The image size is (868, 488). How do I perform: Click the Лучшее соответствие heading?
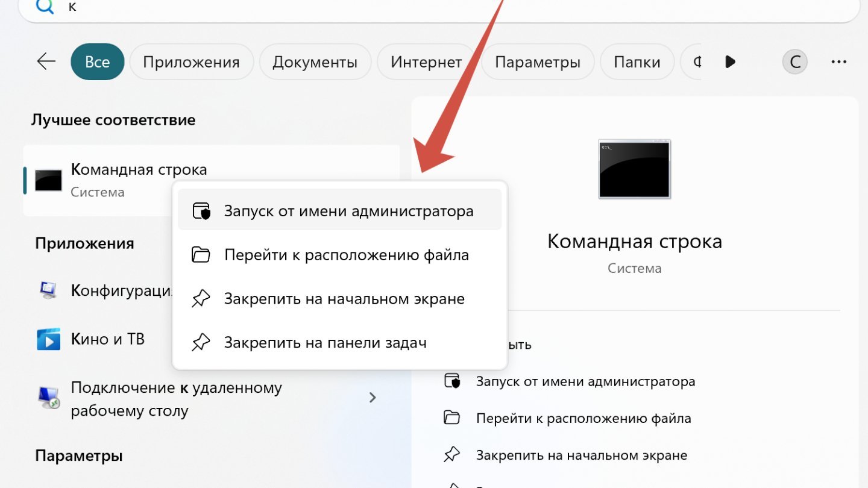113,119
